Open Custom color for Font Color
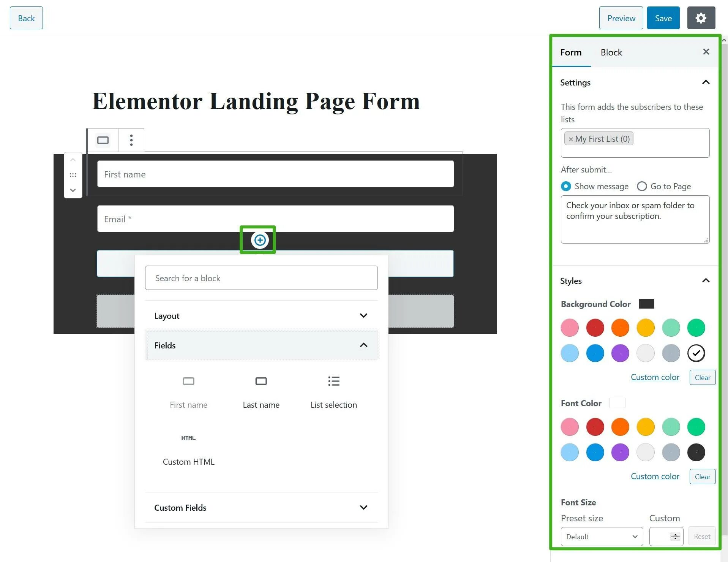Image resolution: width=728 pixels, height=562 pixels. click(655, 476)
